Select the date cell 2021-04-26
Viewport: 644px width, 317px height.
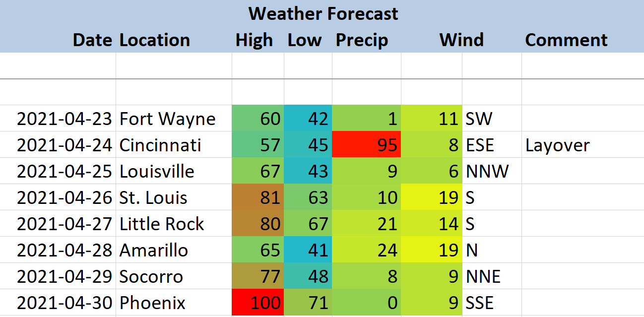click(x=58, y=197)
